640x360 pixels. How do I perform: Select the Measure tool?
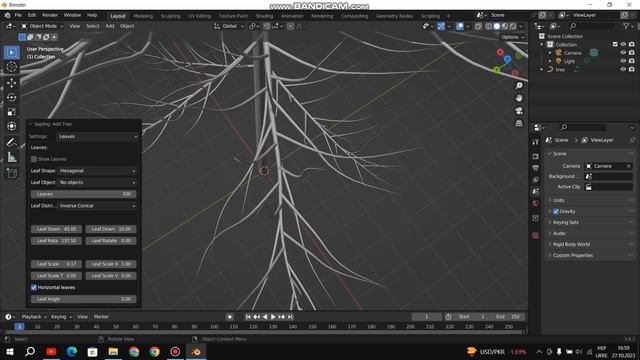coord(11,157)
